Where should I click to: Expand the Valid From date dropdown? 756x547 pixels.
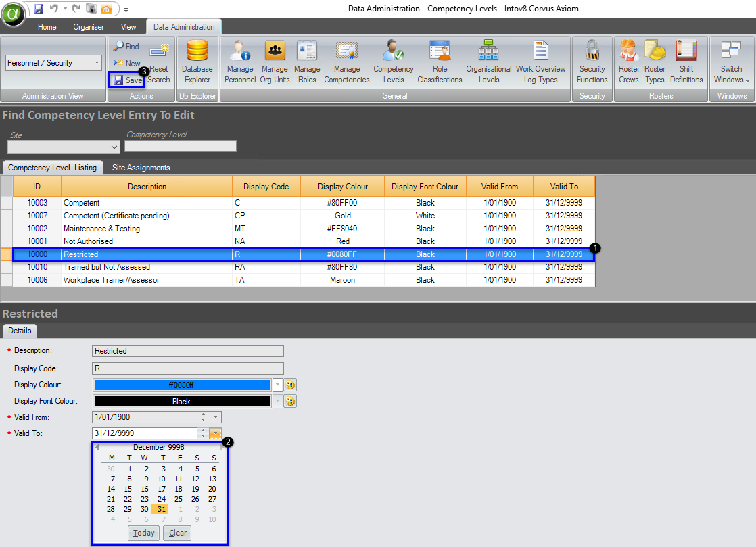click(x=216, y=417)
